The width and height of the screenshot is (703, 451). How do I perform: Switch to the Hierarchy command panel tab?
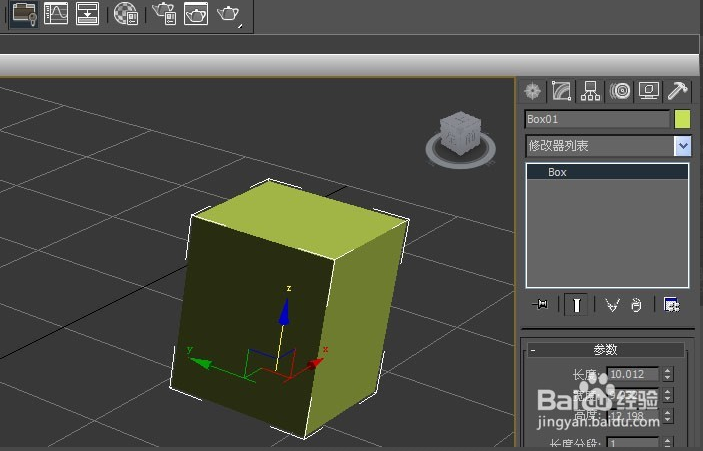tap(590, 91)
